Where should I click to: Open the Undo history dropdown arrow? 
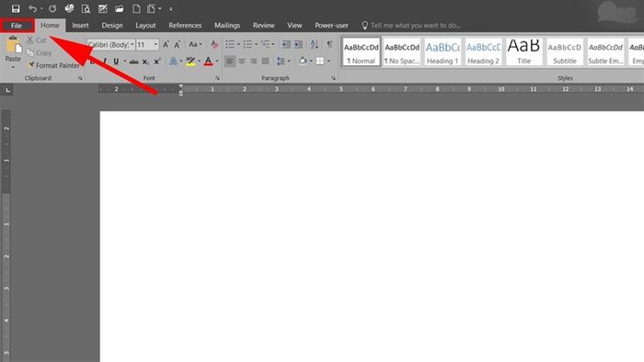(41, 9)
